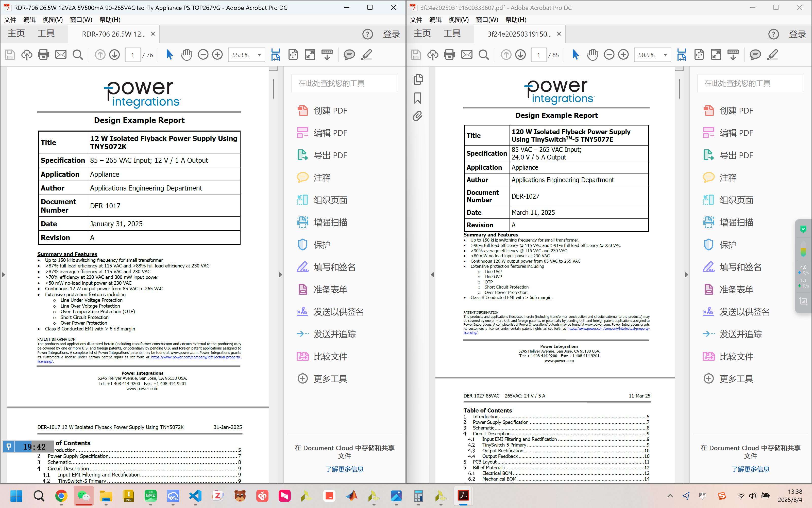Open search magnifier in left window toolbar
The width and height of the screenshot is (812, 508).
point(78,54)
